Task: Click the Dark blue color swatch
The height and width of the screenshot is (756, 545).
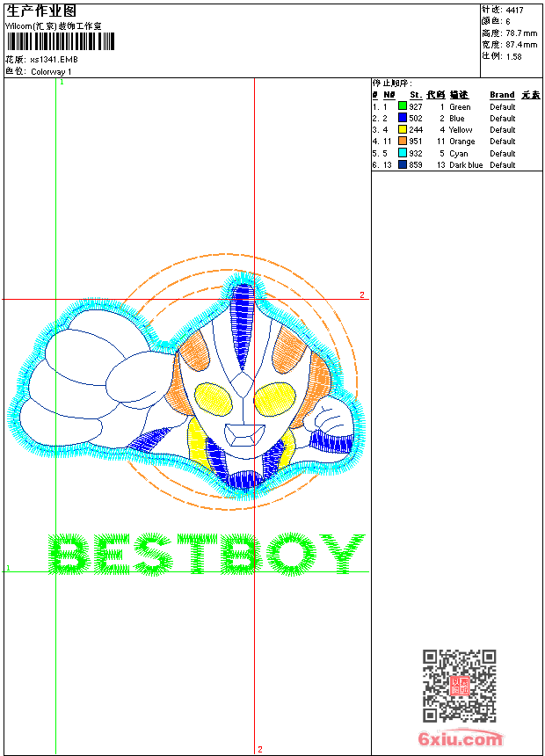Action: 403,164
